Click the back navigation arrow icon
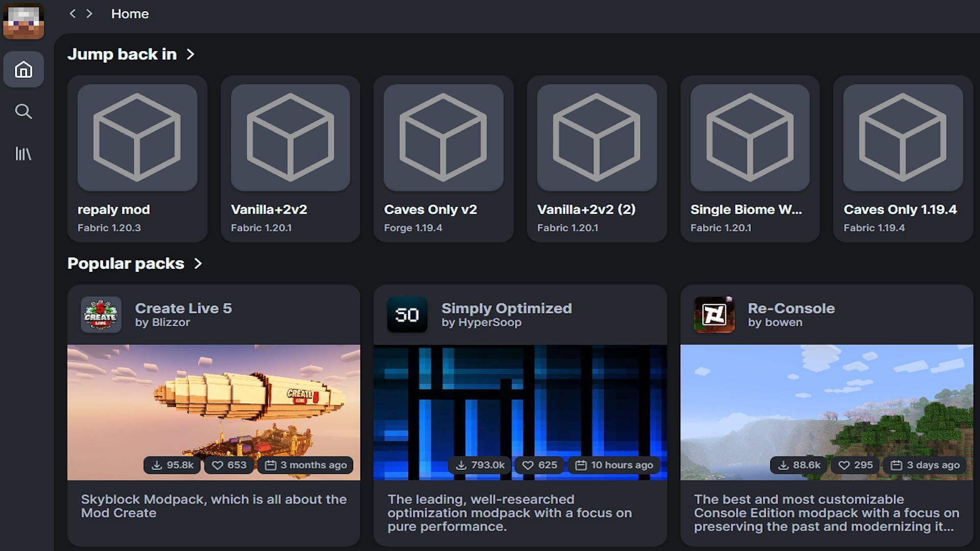This screenshot has height=551, width=980. click(71, 13)
